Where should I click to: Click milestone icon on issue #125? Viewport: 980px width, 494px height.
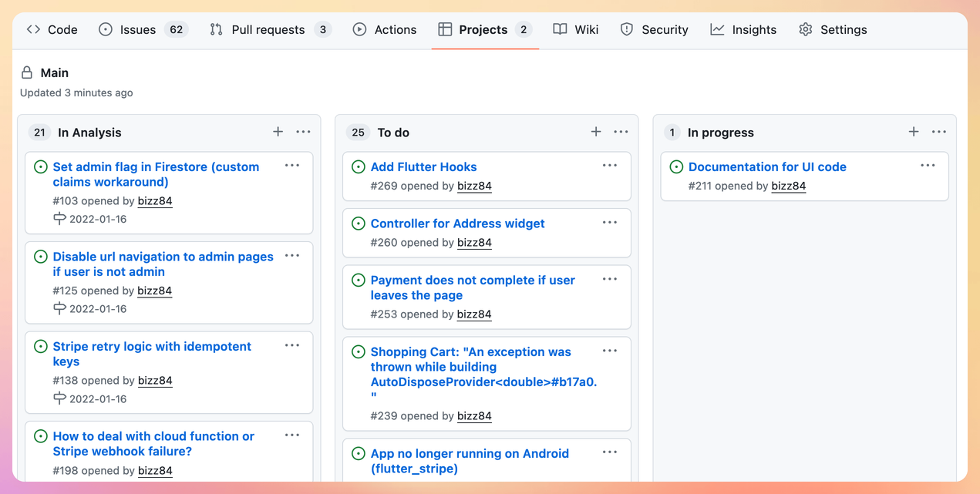click(x=59, y=309)
